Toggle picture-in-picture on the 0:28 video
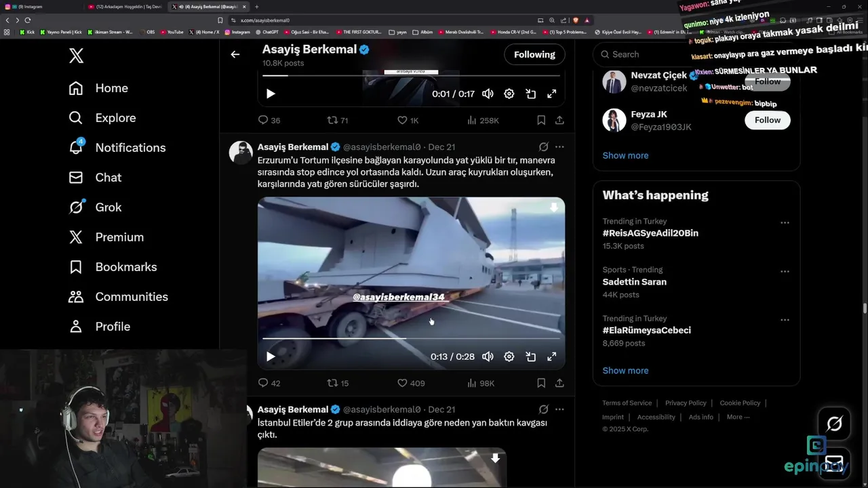This screenshot has width=868, height=488. (531, 357)
